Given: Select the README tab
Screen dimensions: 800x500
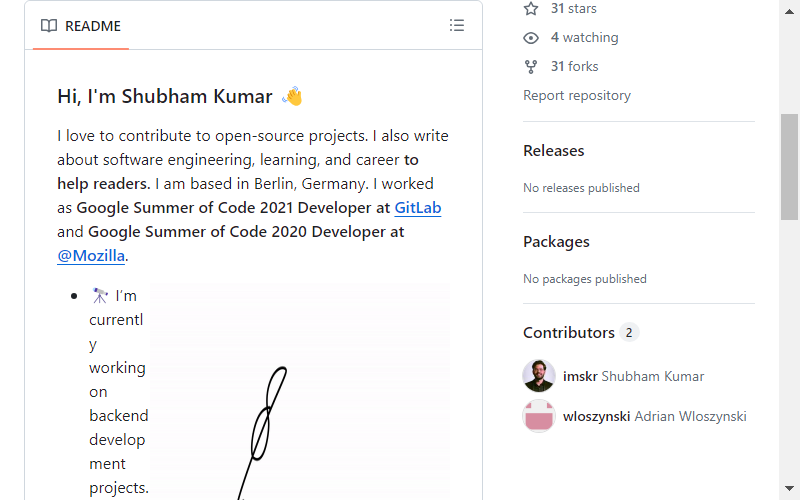Looking at the screenshot, I should pyautogui.click(x=81, y=26).
